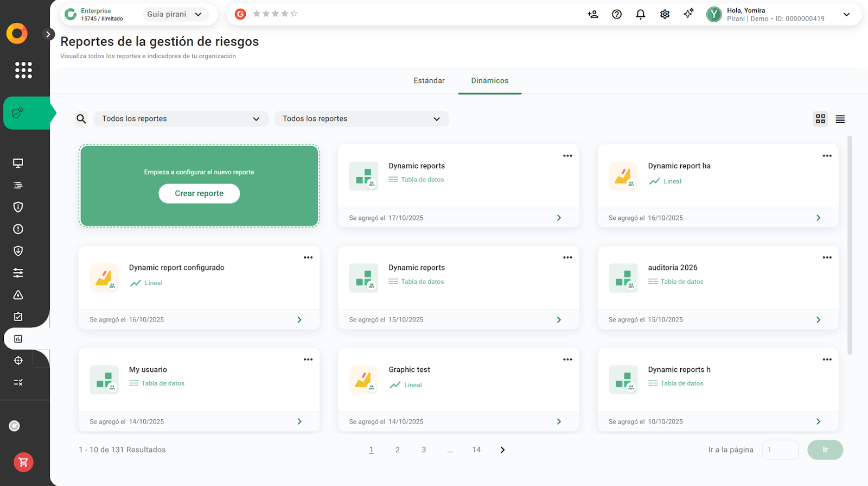This screenshot has width=868, height=486.
Task: Switch to the Estándar tab
Action: [x=429, y=81]
